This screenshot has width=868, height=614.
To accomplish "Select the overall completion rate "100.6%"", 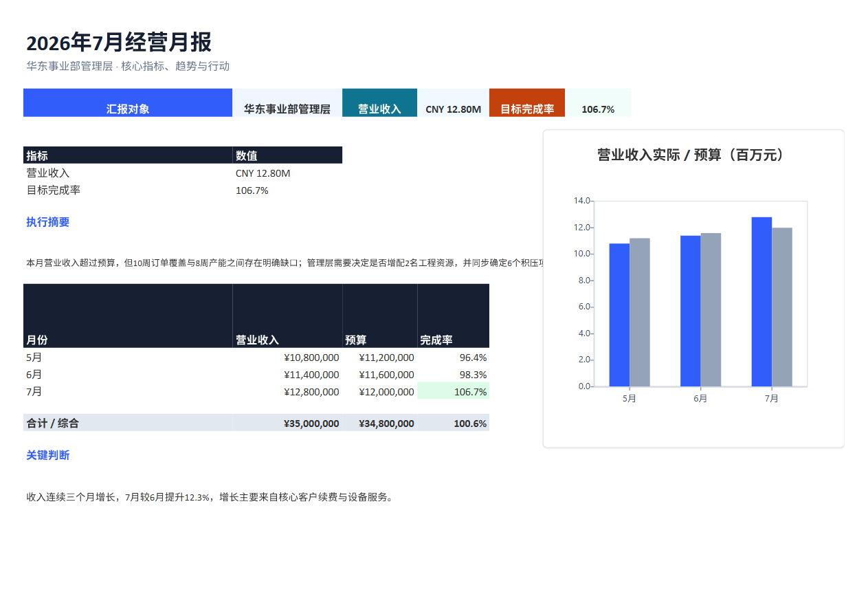I will point(454,423).
